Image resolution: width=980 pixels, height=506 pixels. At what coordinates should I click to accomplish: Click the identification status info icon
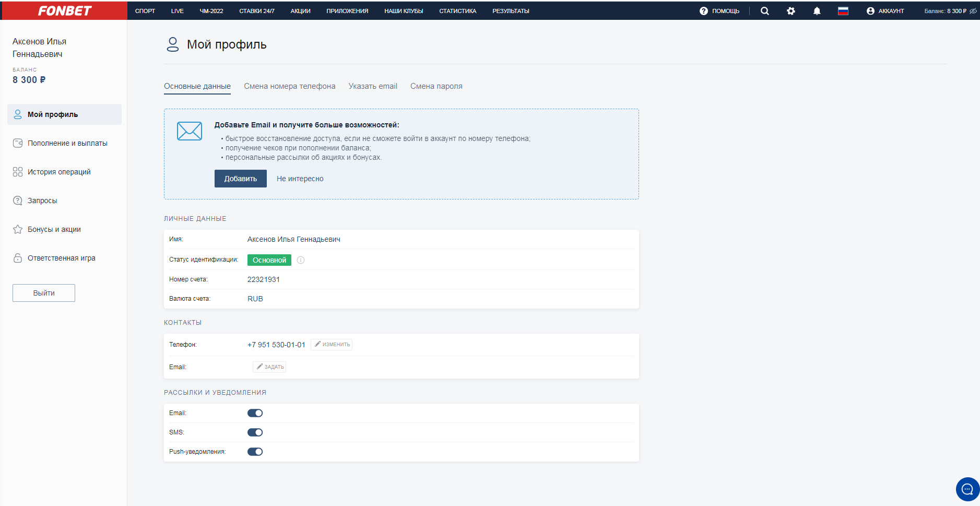(301, 260)
